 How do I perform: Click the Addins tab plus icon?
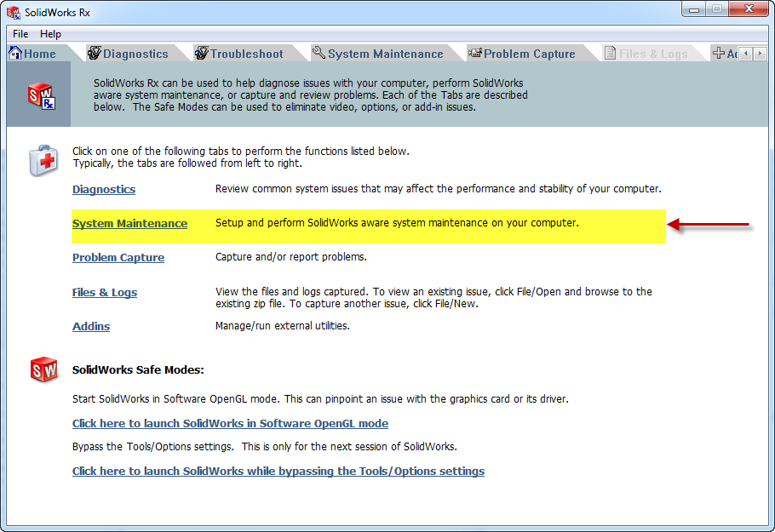click(x=719, y=53)
